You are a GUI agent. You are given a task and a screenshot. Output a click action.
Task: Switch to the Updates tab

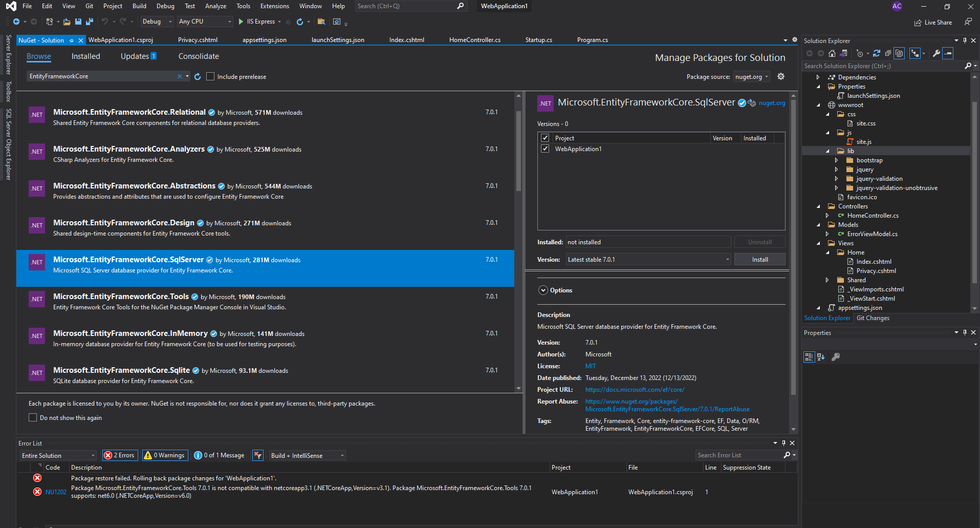click(x=134, y=56)
